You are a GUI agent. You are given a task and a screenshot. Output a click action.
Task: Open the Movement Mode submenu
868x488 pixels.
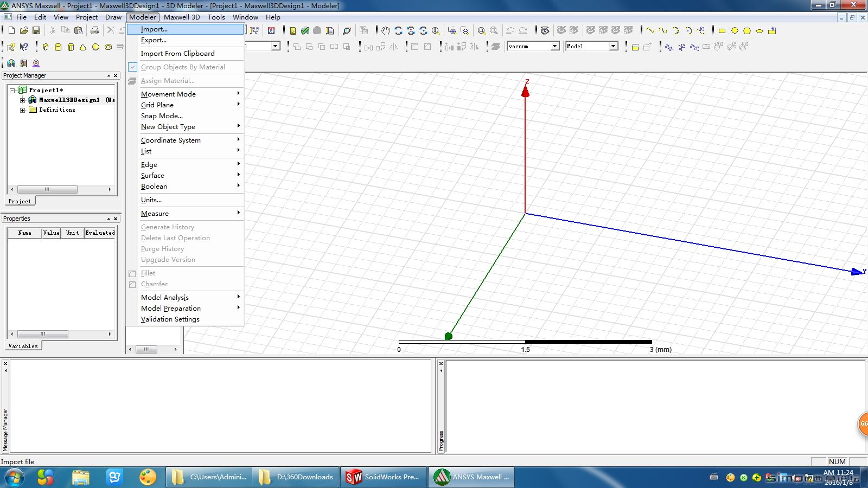(186, 94)
